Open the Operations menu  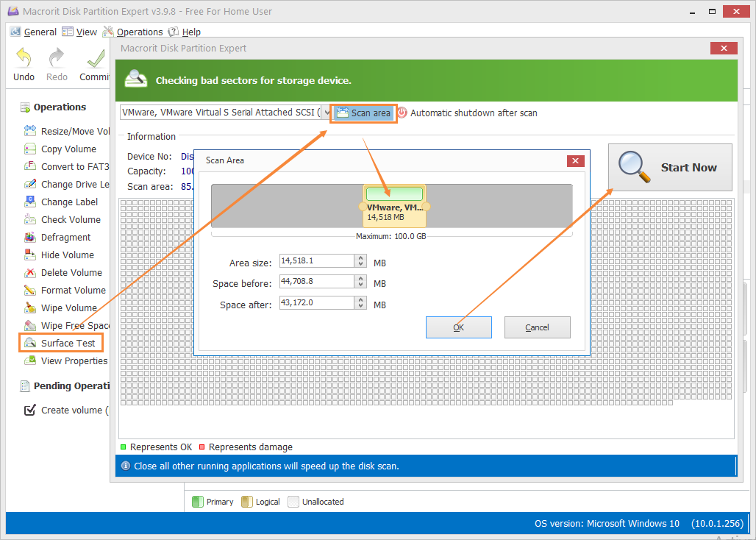point(133,32)
